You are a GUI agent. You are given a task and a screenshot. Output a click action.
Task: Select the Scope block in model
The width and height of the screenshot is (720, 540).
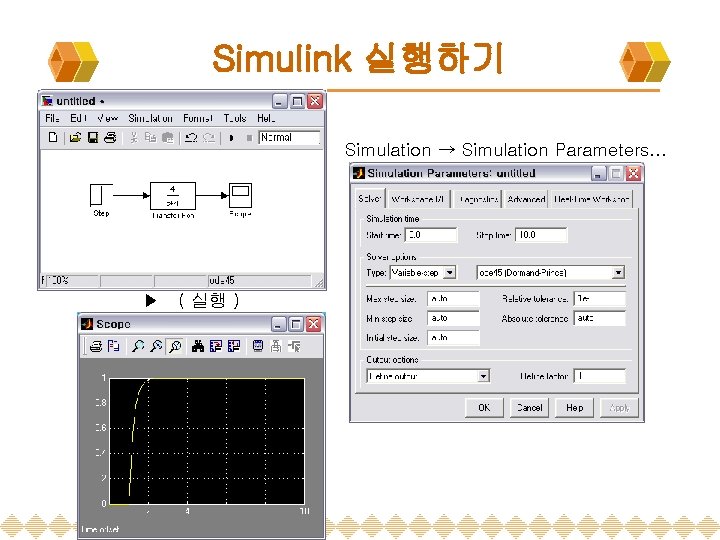pos(240,196)
